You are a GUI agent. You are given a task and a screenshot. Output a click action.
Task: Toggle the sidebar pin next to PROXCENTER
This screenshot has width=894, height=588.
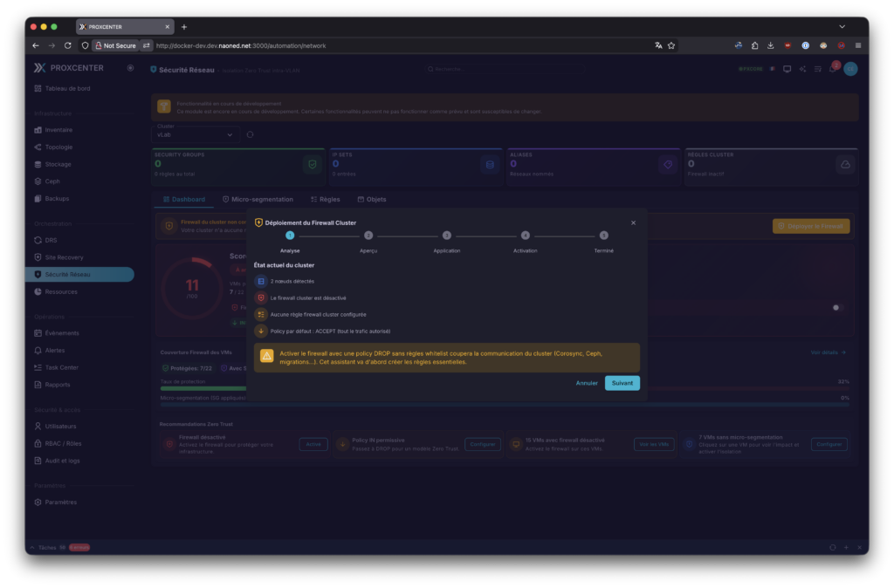tap(130, 67)
